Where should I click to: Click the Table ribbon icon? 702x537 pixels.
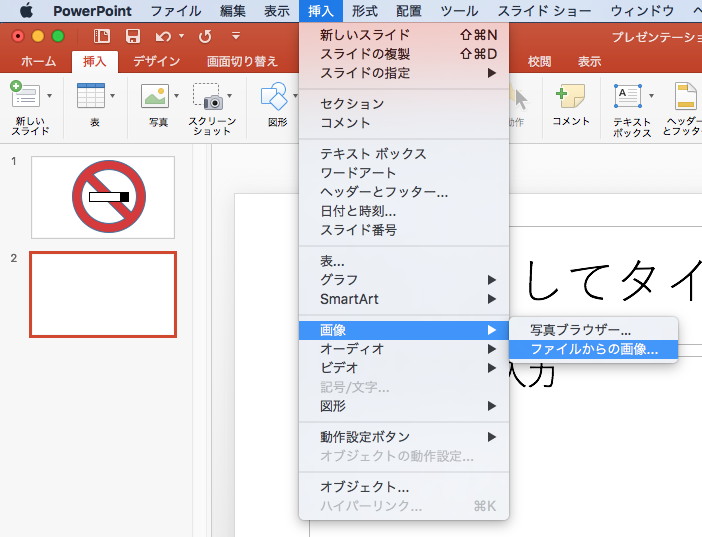[91, 95]
